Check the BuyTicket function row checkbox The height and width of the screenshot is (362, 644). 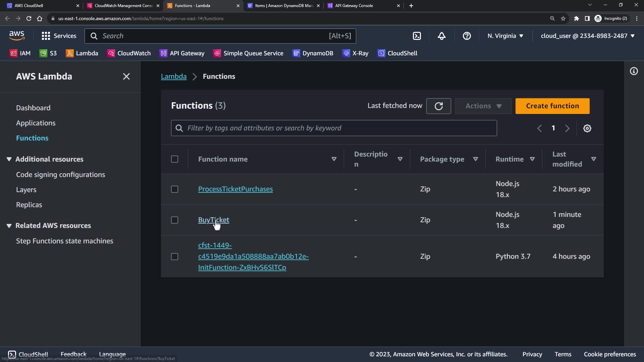click(174, 220)
